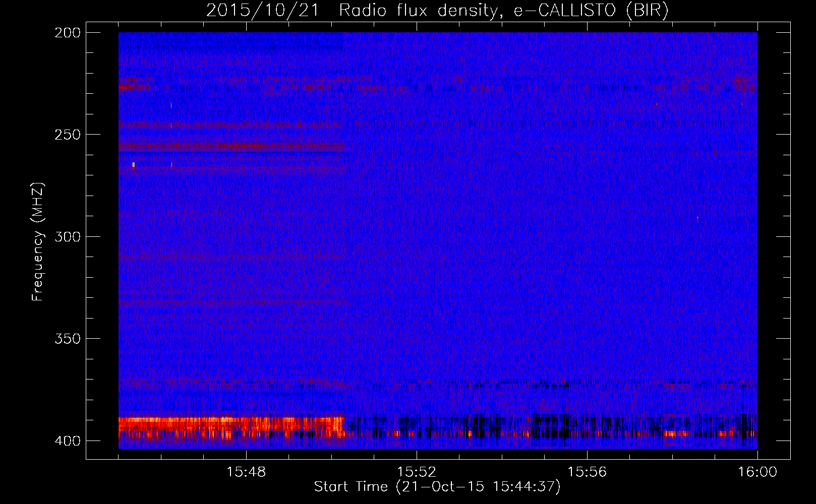Screen dimensions: 816x504
Task: Click the 'Start Time (21-Oct-15 15:44:37)' axis label
Action: (x=437, y=487)
